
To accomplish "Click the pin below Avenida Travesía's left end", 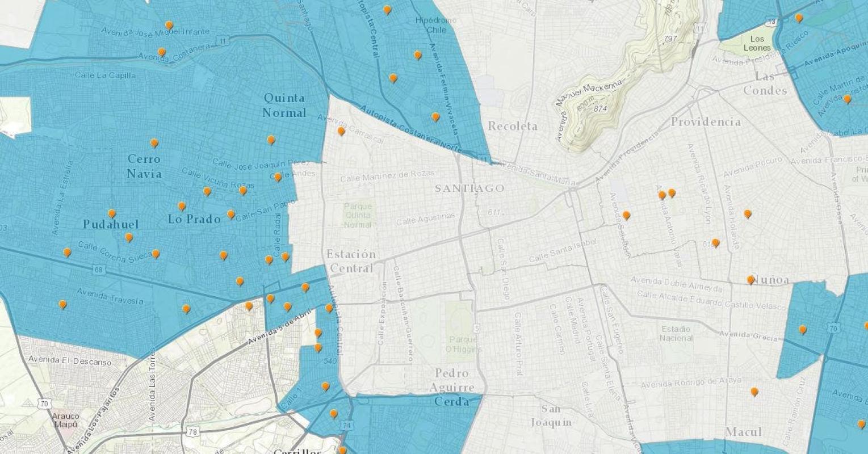I will click(62, 304).
